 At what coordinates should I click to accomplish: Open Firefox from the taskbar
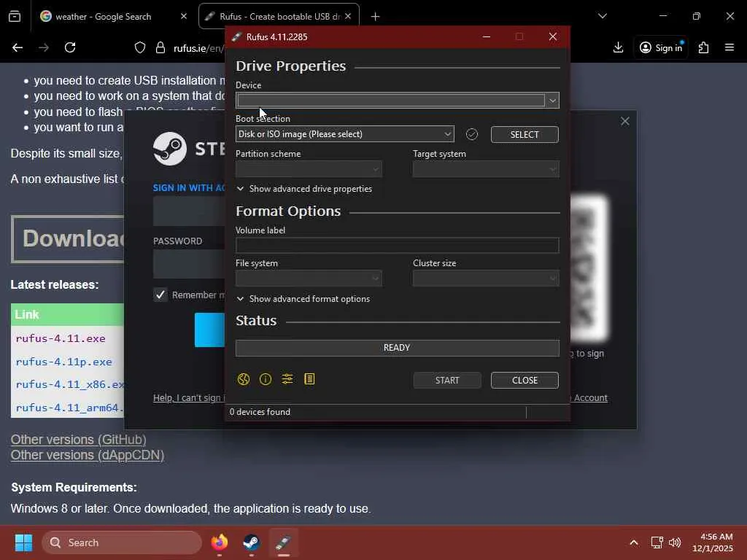(220, 542)
